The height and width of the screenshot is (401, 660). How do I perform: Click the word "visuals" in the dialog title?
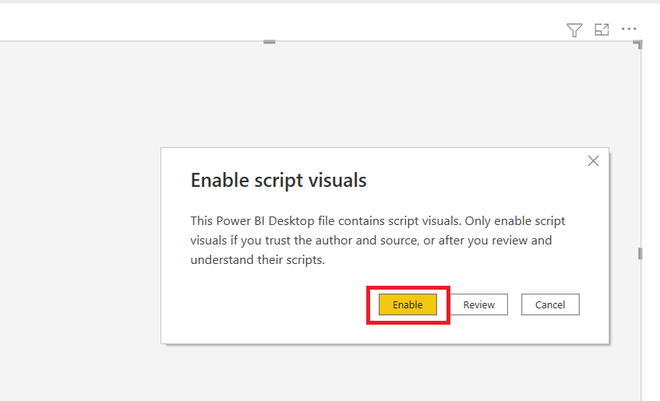coord(338,180)
